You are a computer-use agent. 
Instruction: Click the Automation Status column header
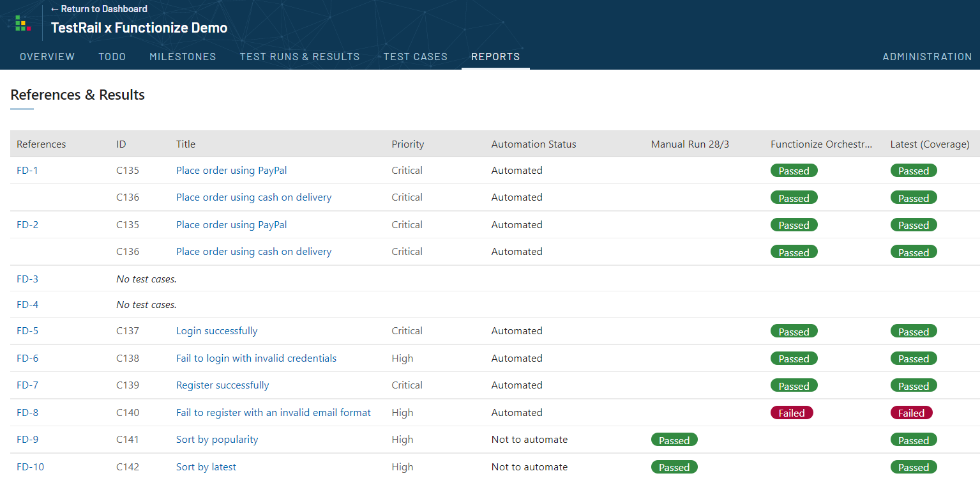pos(534,144)
